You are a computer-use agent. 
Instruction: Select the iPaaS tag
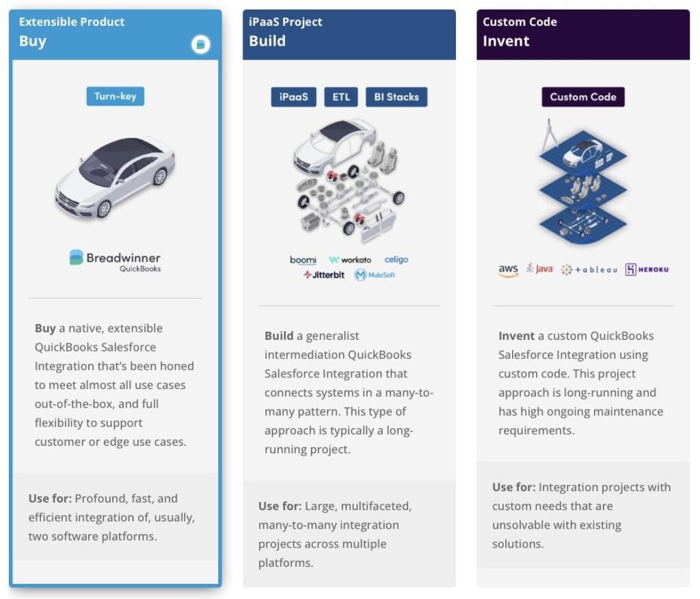(x=294, y=97)
